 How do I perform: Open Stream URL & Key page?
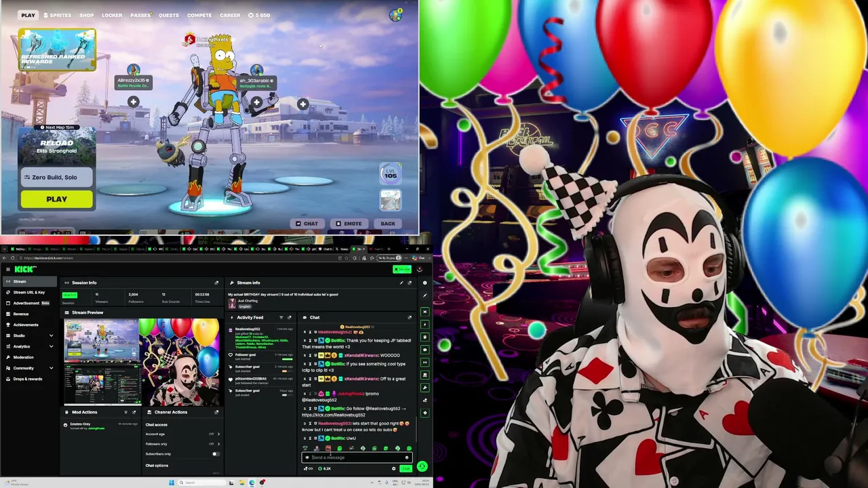[28, 292]
